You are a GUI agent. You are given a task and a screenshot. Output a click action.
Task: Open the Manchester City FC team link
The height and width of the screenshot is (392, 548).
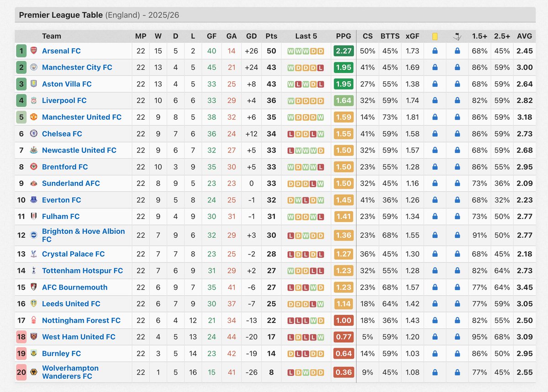(x=77, y=67)
